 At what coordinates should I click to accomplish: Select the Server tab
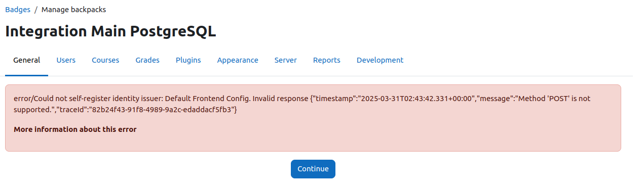coord(286,60)
